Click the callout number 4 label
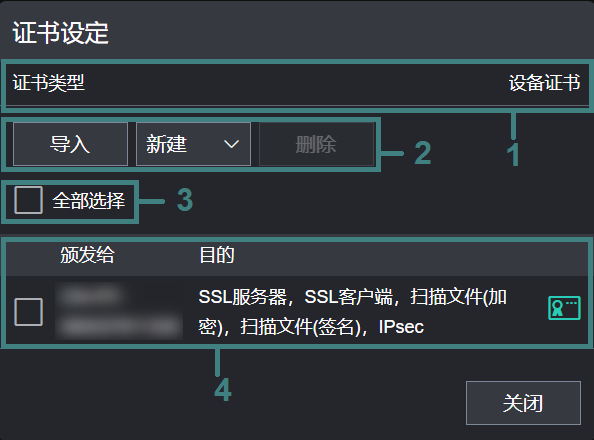Image resolution: width=594 pixels, height=440 pixels. coord(223,390)
